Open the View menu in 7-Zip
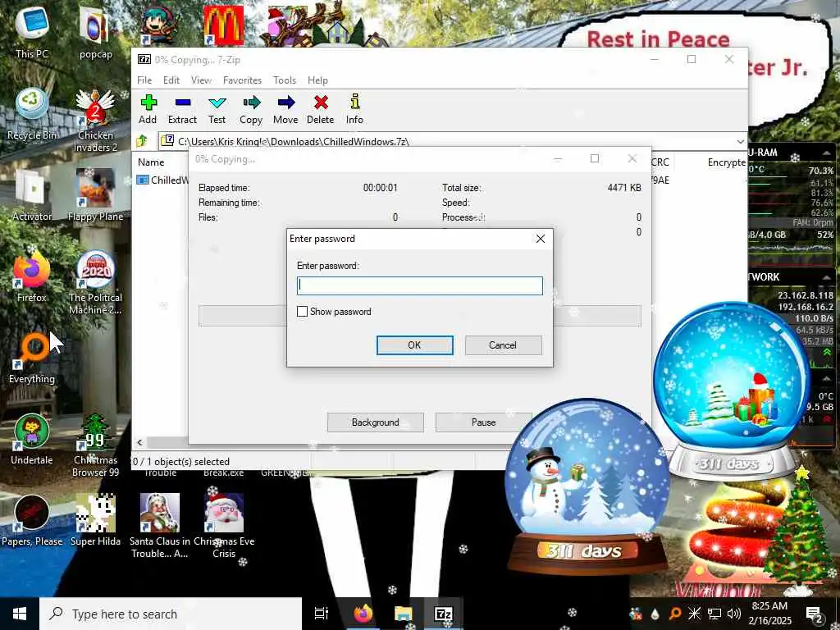Screen dimensions: 840x630 tap(201, 80)
